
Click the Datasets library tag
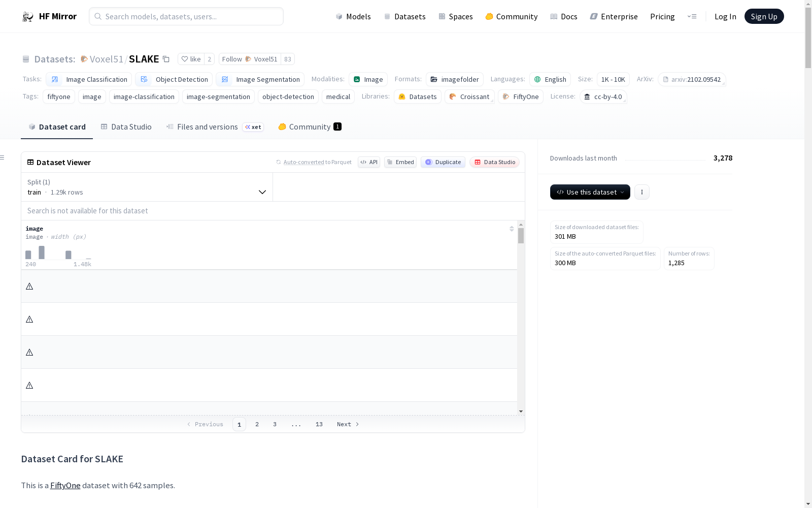point(418,97)
